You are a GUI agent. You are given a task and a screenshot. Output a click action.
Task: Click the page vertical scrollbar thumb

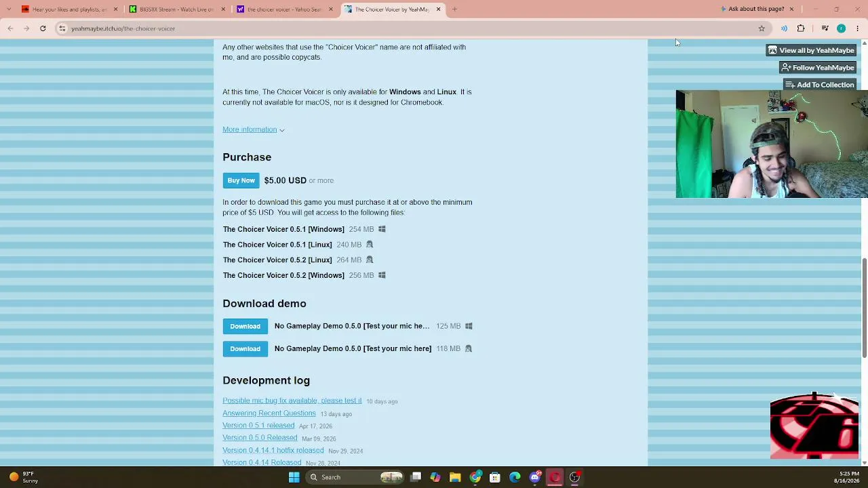[x=864, y=308]
